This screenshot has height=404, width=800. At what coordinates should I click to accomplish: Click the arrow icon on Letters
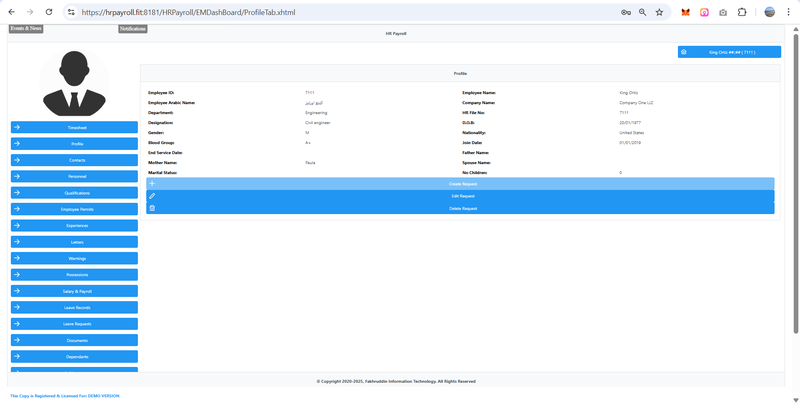coord(17,241)
